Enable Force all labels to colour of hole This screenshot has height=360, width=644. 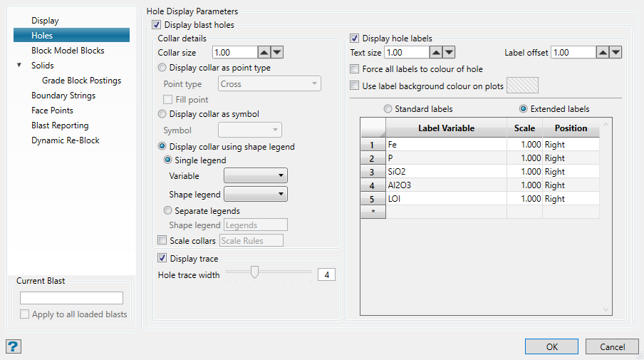pos(355,69)
